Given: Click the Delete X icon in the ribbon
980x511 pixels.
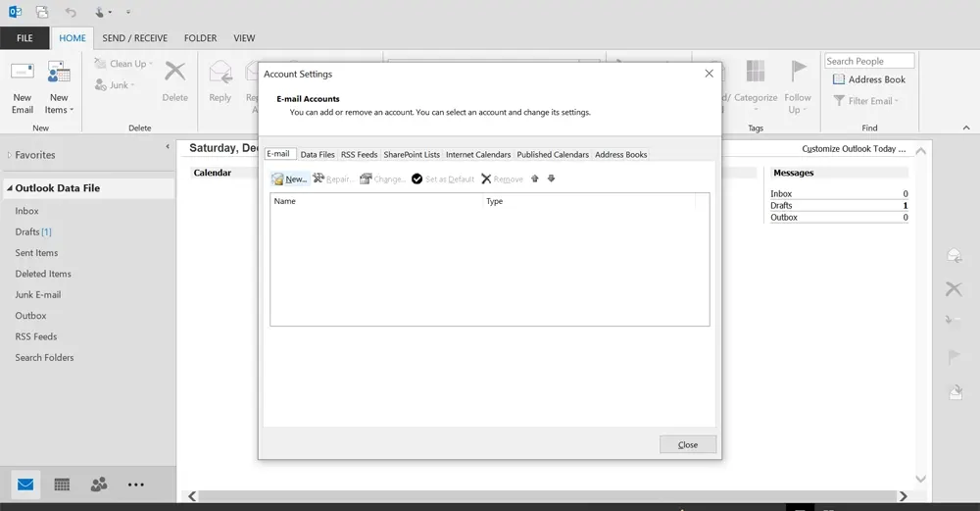Looking at the screenshot, I should coord(175,72).
